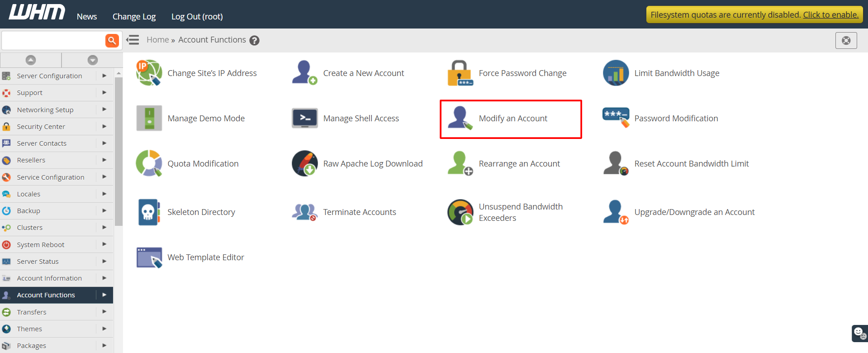868x353 pixels.
Task: Click the sidebar vertical scrollbar thumb
Action: 119,152
